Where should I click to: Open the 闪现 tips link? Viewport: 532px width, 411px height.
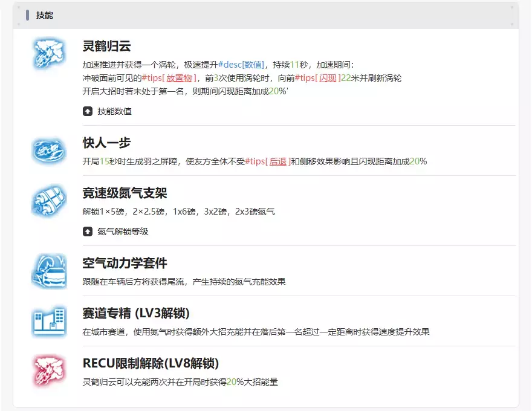pyautogui.click(x=328, y=78)
